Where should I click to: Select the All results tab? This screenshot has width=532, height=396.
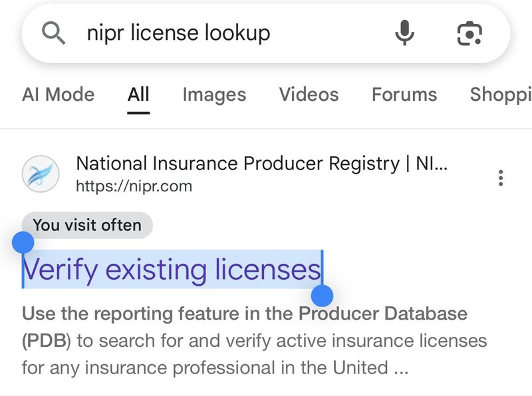138,94
